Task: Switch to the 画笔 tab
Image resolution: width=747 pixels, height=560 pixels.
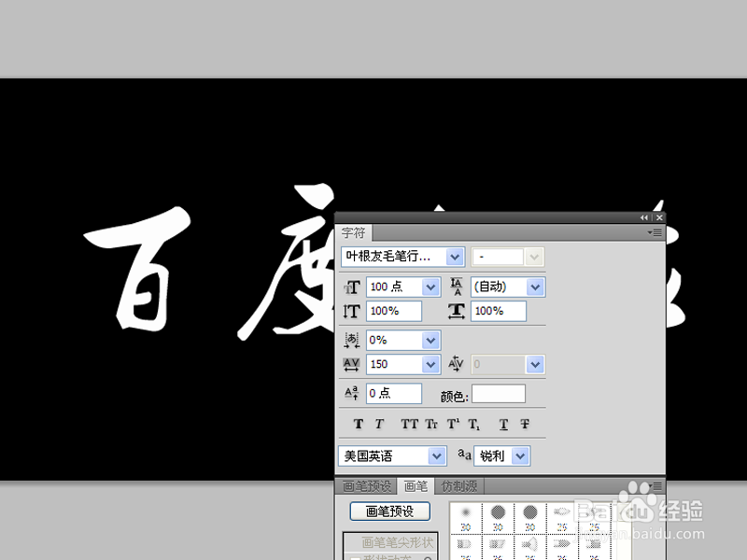Action: click(x=416, y=486)
